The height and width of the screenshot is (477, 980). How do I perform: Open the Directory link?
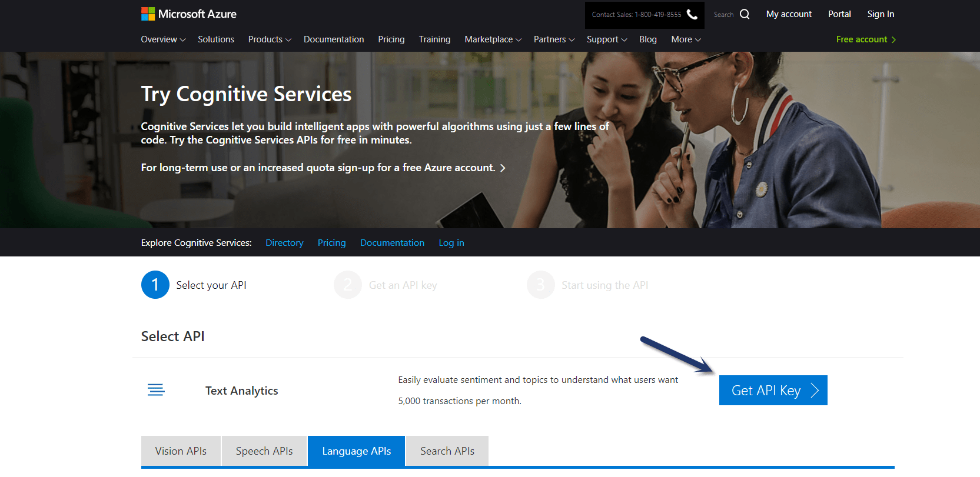coord(284,243)
